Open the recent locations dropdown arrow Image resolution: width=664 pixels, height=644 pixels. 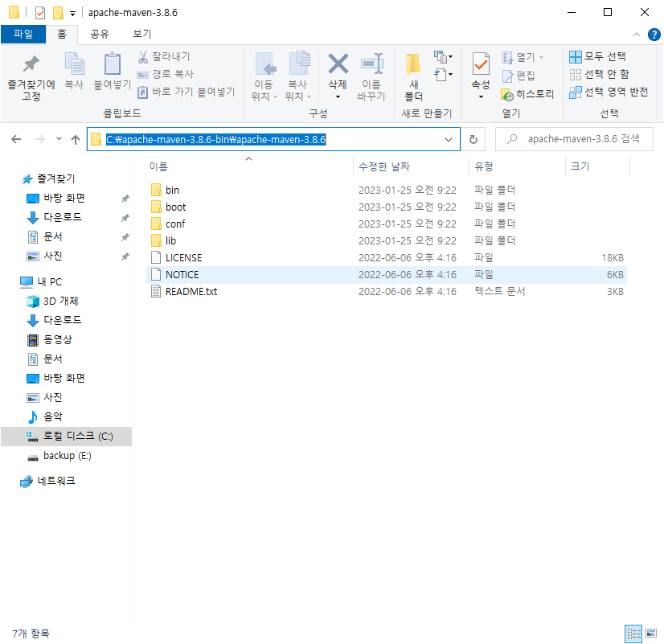pyautogui.click(x=59, y=139)
